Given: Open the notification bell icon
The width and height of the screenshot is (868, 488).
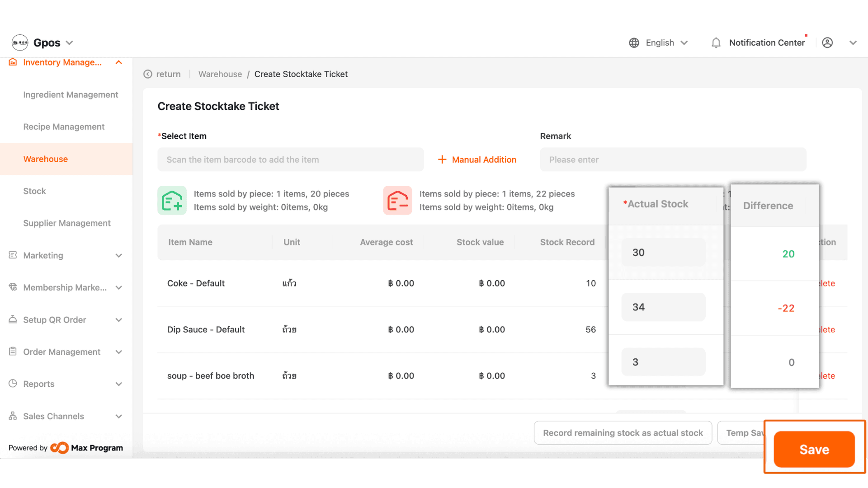Looking at the screenshot, I should tap(716, 43).
